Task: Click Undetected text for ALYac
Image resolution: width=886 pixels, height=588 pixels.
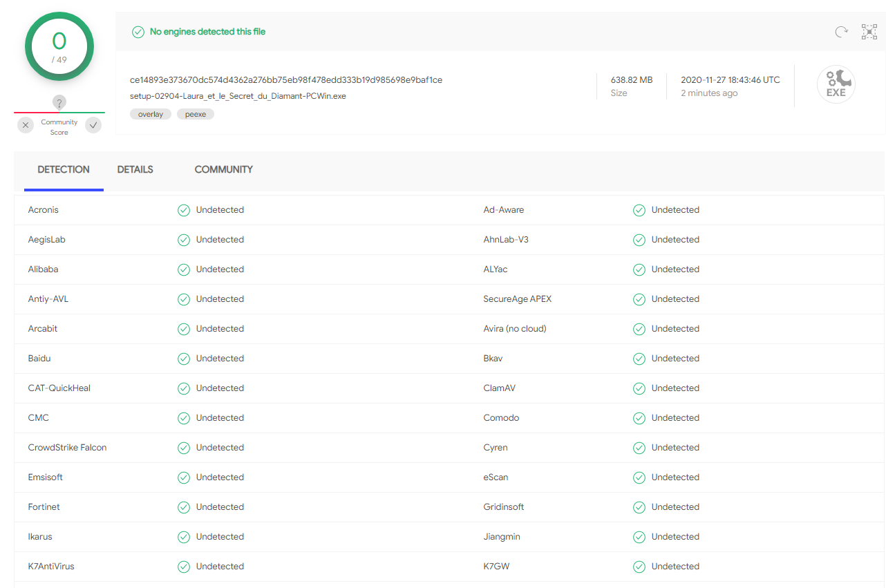Action: click(675, 269)
